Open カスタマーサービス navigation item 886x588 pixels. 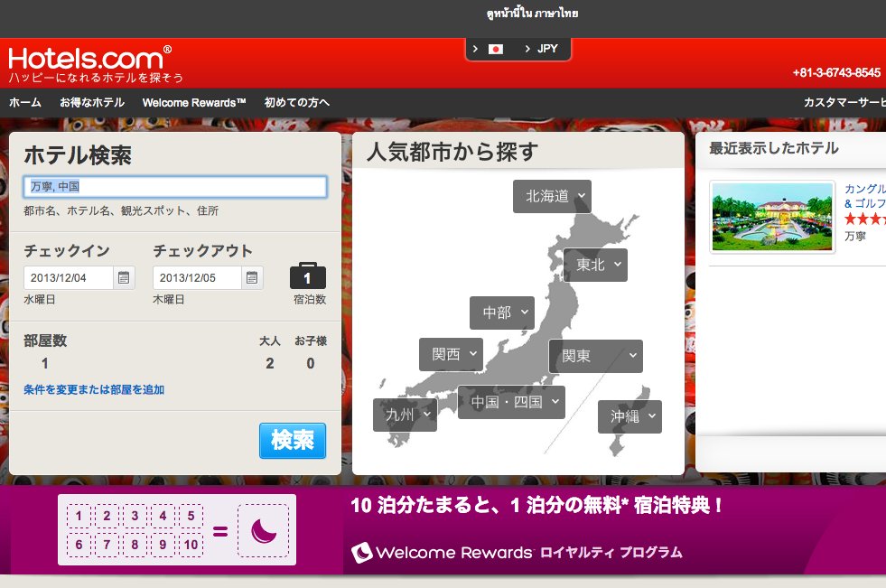tap(844, 102)
